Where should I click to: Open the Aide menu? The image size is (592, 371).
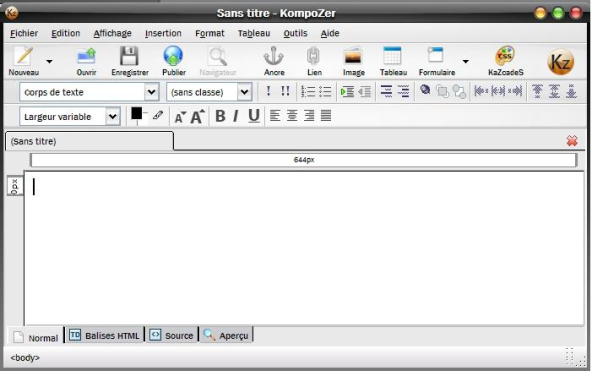(330, 33)
